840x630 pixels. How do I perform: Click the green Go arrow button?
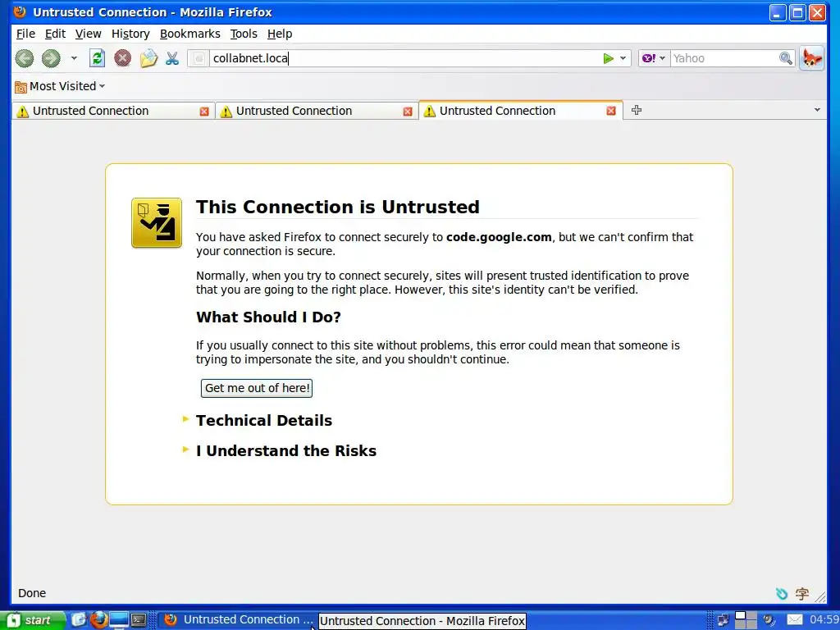pos(608,58)
